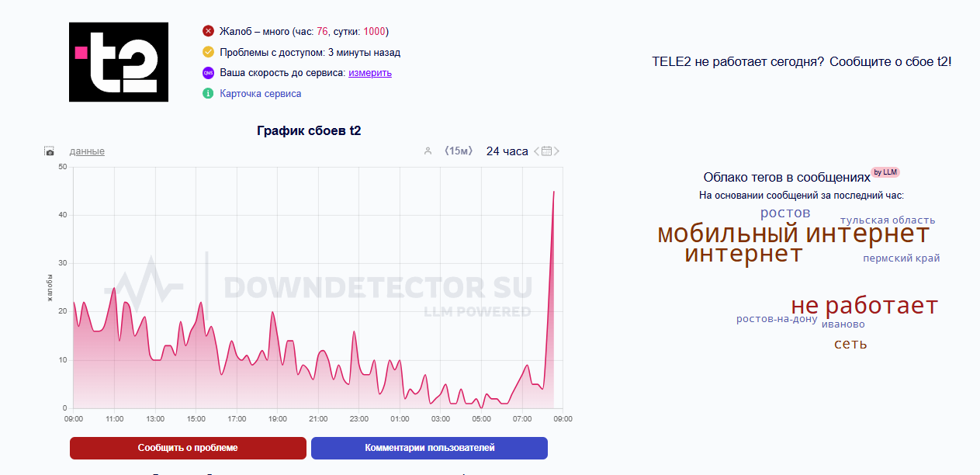Open Комментарии пользователей button
This screenshot has height=475, width=980.
(429, 448)
